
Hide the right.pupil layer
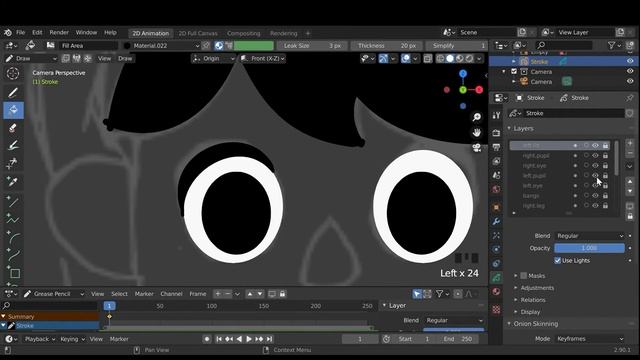coord(596,156)
